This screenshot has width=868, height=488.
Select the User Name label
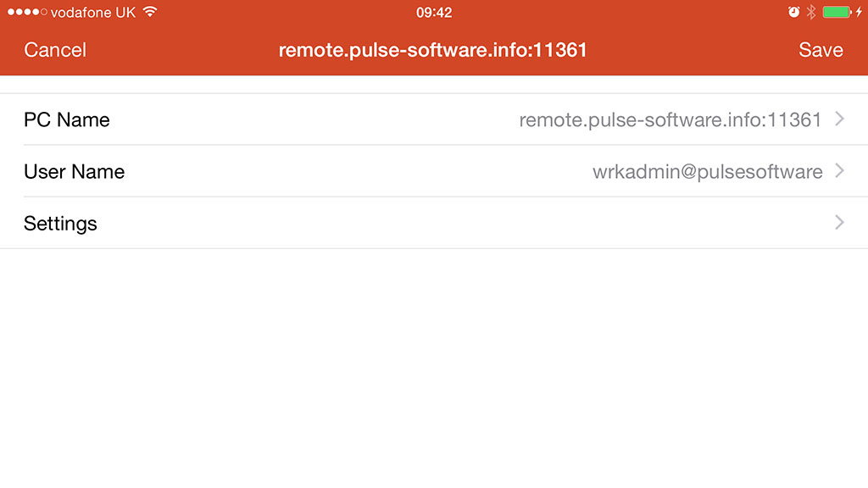click(75, 171)
